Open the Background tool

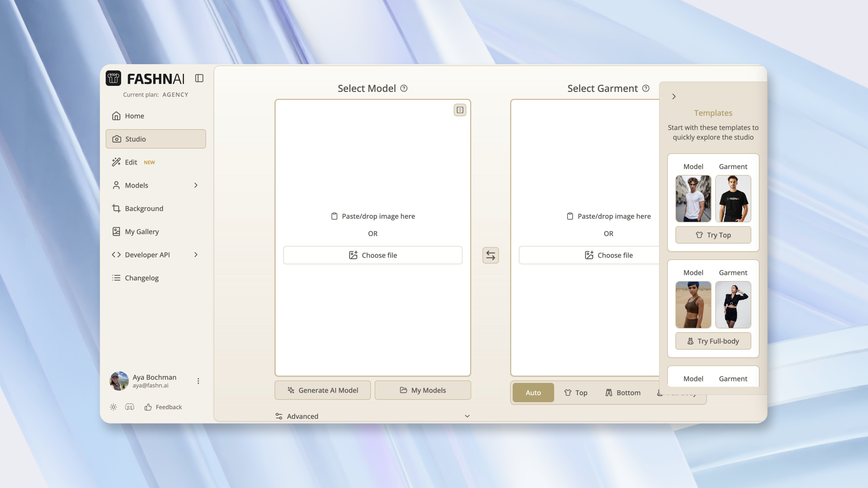pos(156,208)
